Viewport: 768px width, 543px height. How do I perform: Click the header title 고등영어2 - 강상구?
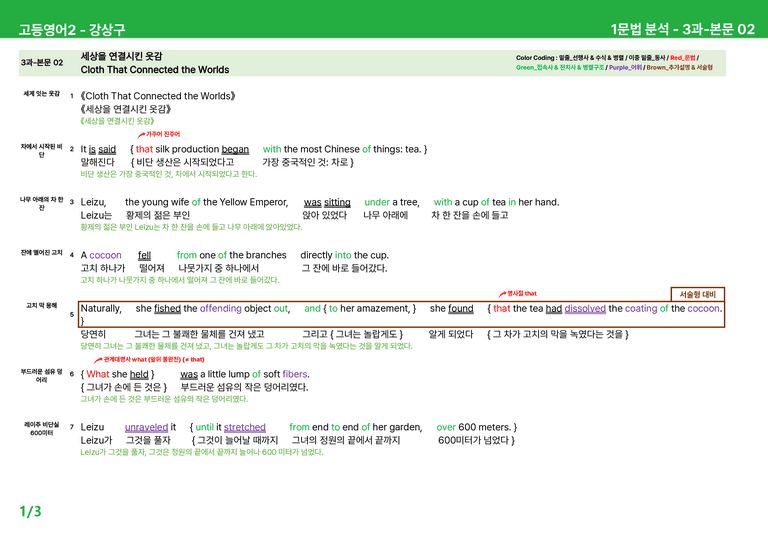point(72,29)
